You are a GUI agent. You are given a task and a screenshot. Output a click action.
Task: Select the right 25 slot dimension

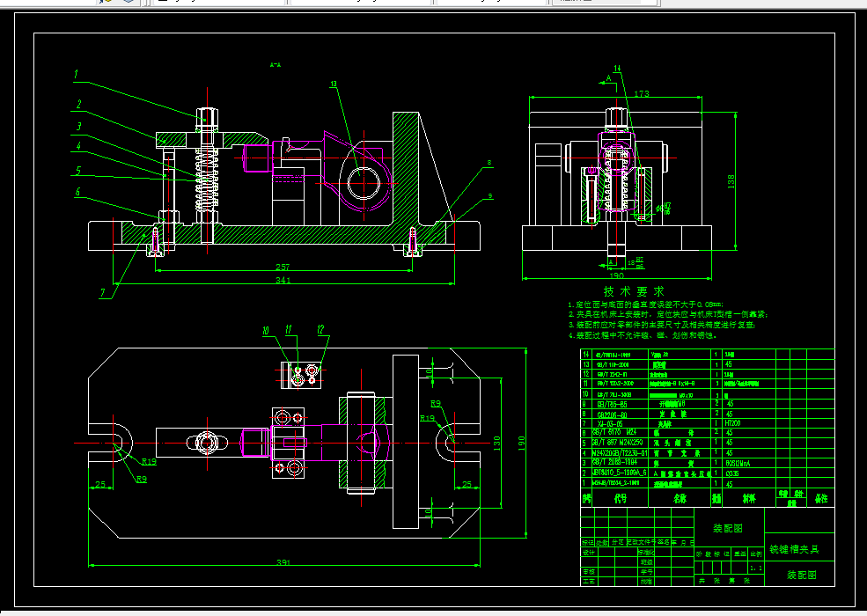tap(467, 484)
